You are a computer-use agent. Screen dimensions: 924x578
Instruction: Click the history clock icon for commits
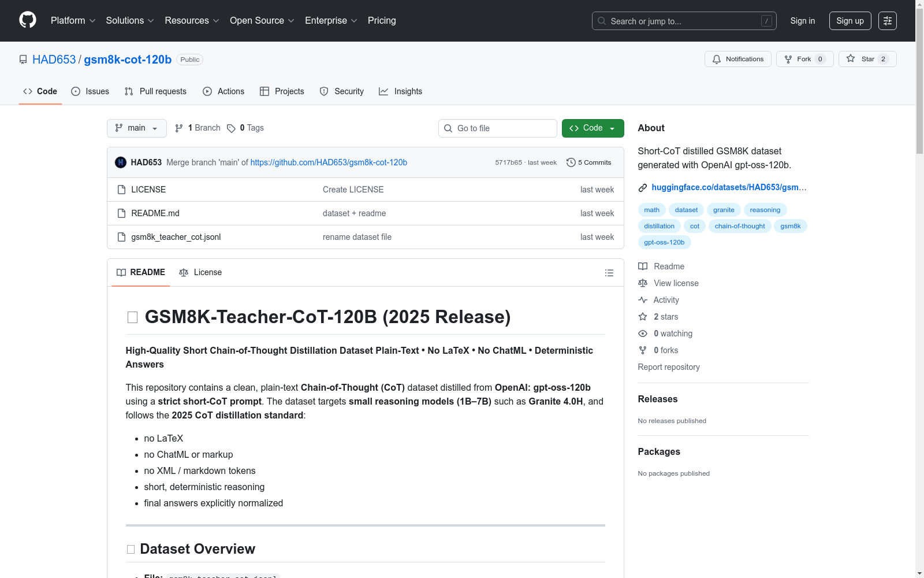(571, 162)
